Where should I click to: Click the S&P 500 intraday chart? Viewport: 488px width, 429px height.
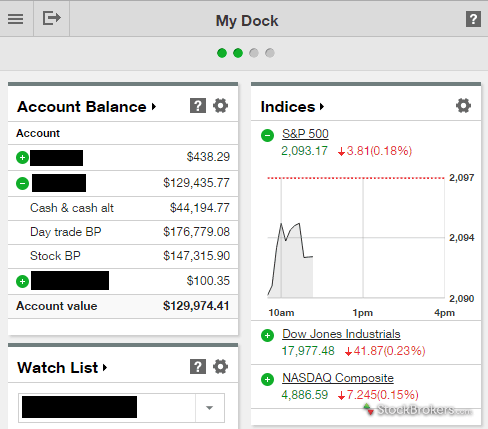pos(356,238)
